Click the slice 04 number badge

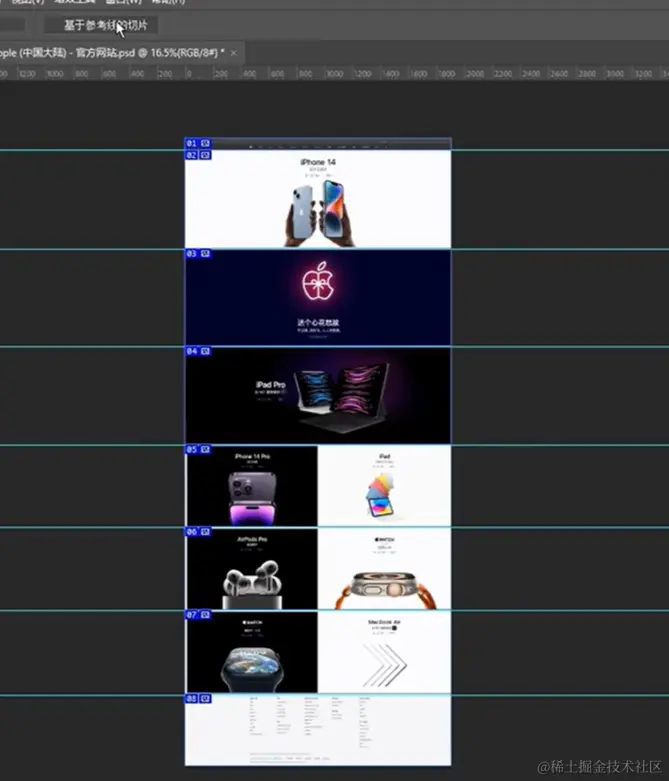pos(192,352)
